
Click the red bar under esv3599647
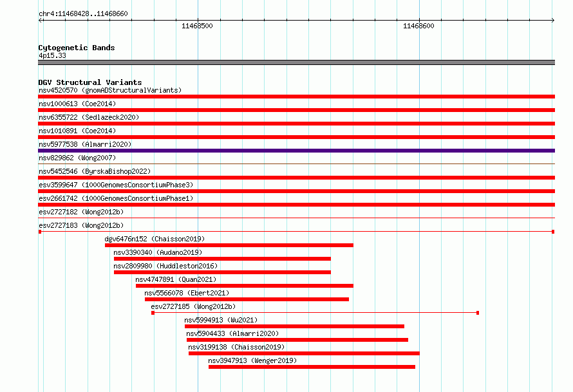point(296,191)
